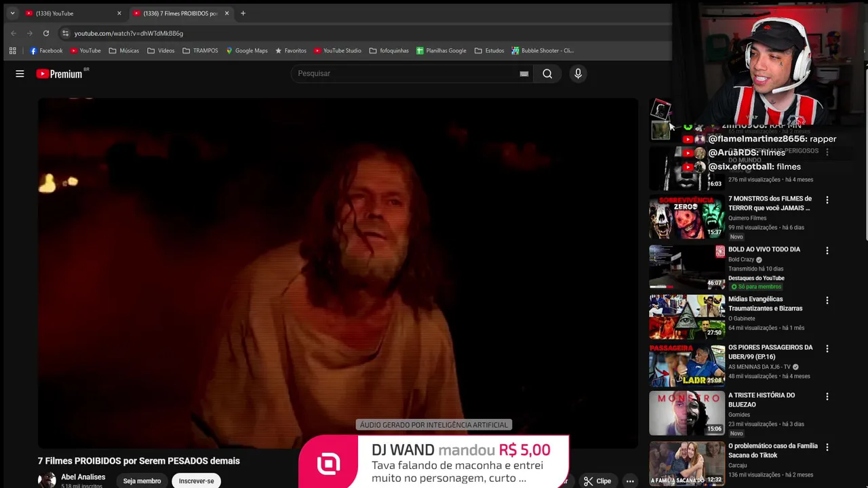
Task: Open the Vídeos bookmark folder
Action: click(x=161, y=51)
